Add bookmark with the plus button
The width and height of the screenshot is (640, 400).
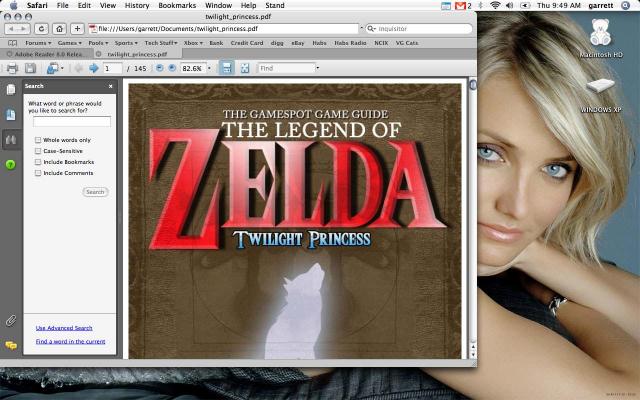pyautogui.click(x=77, y=29)
